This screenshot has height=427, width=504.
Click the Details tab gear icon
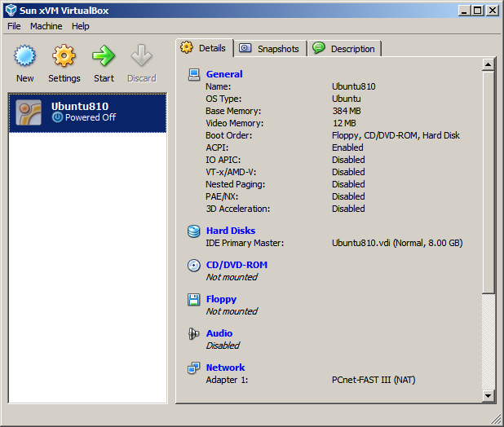(x=187, y=47)
